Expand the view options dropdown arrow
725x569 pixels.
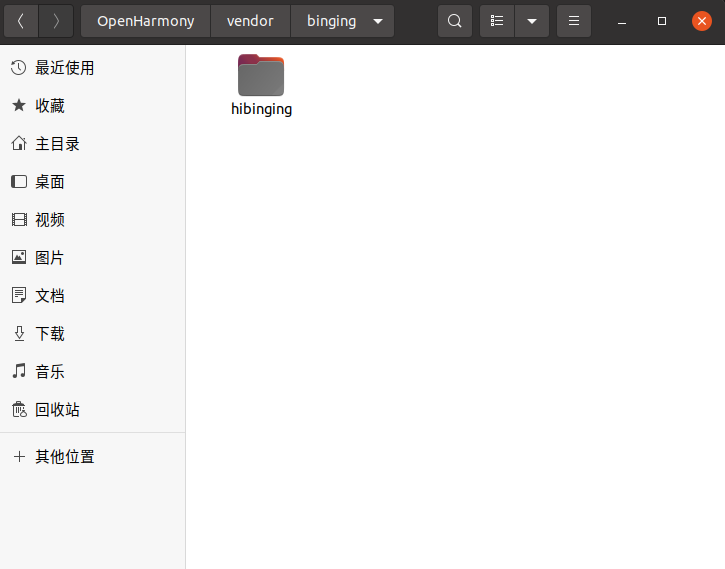[x=532, y=21]
